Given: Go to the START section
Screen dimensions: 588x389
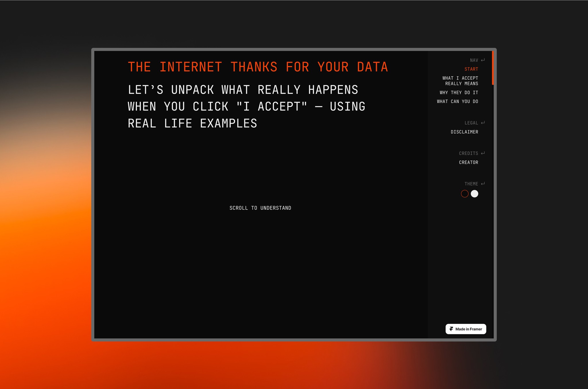Looking at the screenshot, I should point(471,69).
